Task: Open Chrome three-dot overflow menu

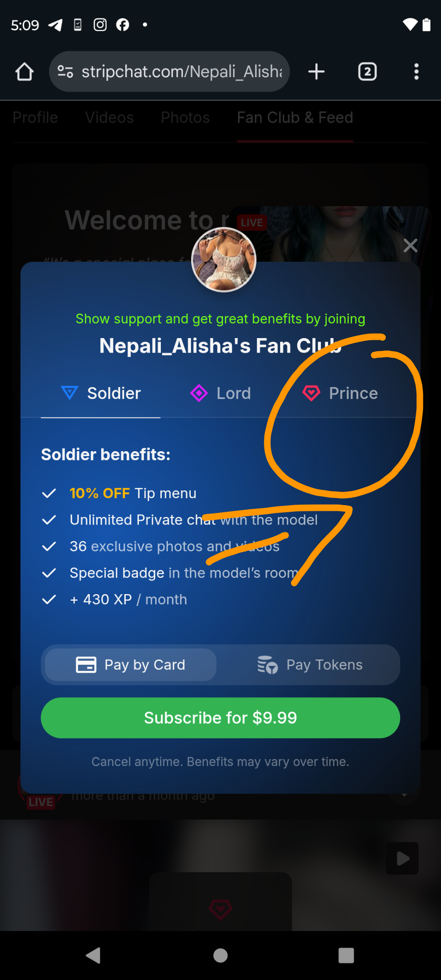Action: (x=416, y=71)
